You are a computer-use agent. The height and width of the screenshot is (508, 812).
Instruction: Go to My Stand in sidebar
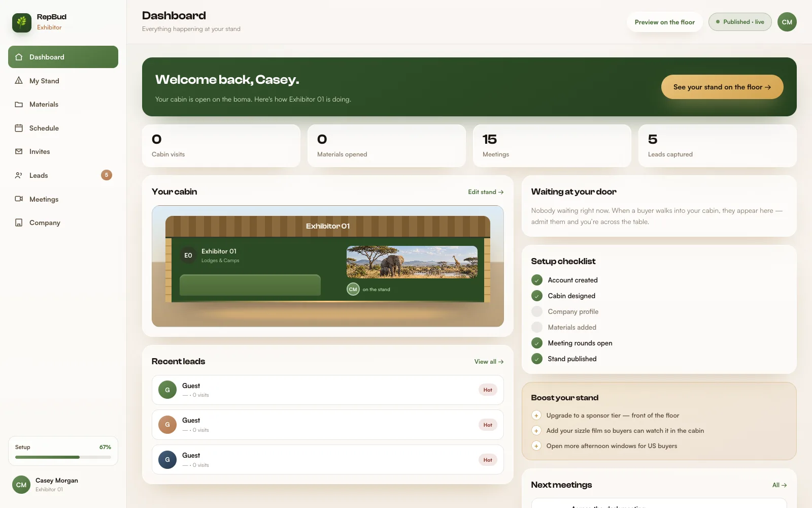63,81
